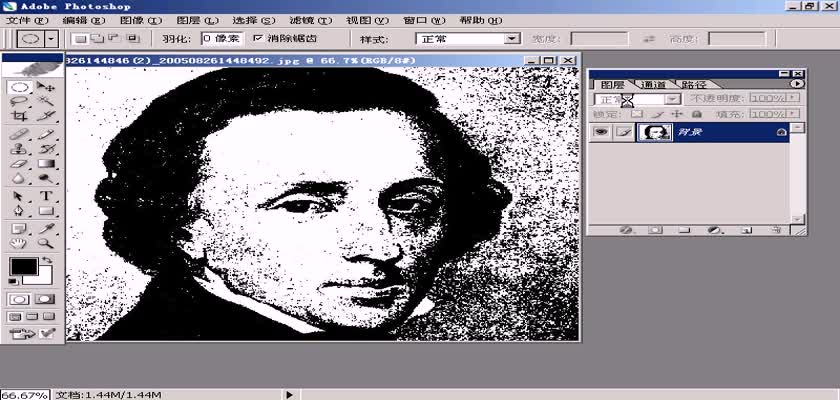This screenshot has width=840, height=400.
Task: Select the Rectangle shape tool
Action: tap(47, 210)
